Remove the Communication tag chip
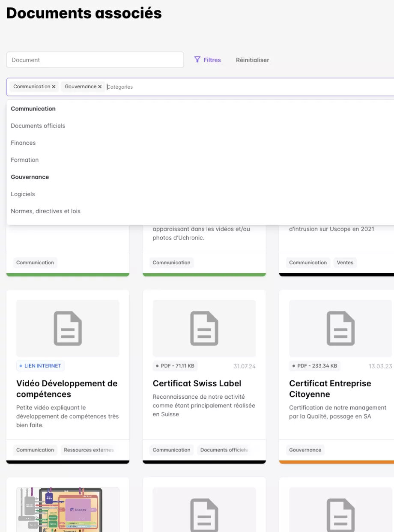This screenshot has width=394, height=532. pos(54,87)
